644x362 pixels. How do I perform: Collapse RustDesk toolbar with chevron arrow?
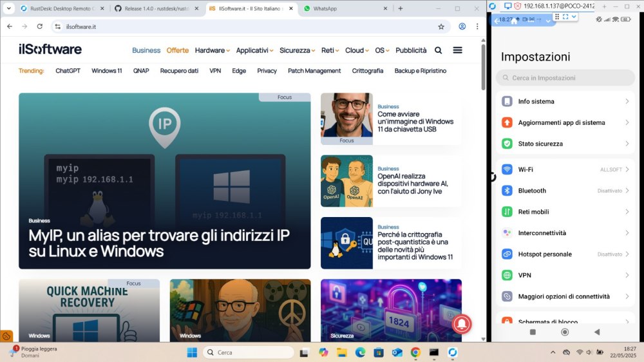[574, 17]
